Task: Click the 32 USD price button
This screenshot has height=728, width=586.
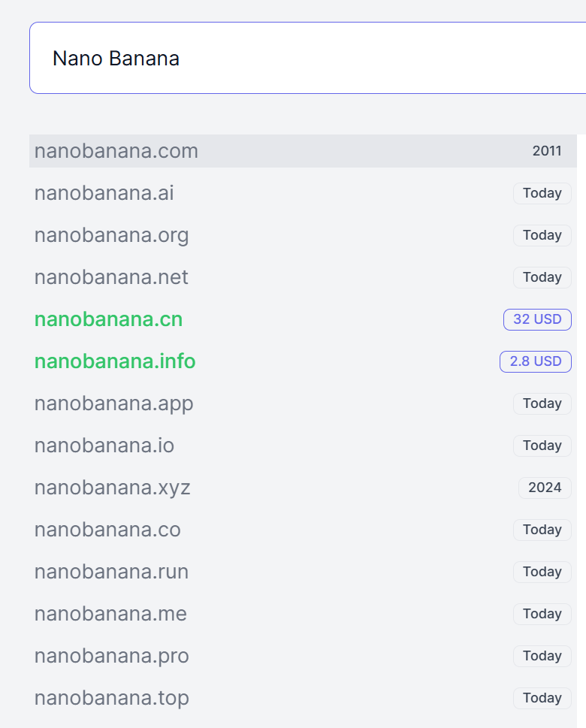Action: [537, 319]
